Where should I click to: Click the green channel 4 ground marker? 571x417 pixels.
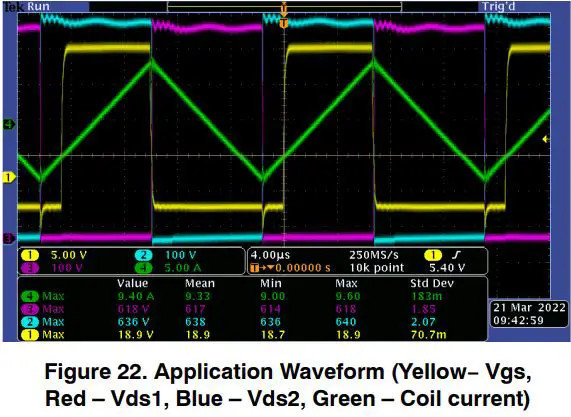pos(9,124)
